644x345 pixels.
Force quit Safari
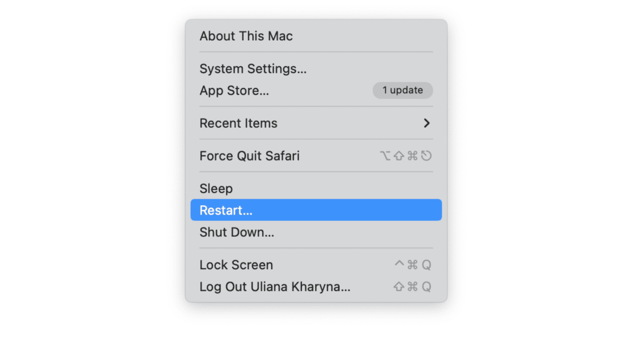pos(249,156)
